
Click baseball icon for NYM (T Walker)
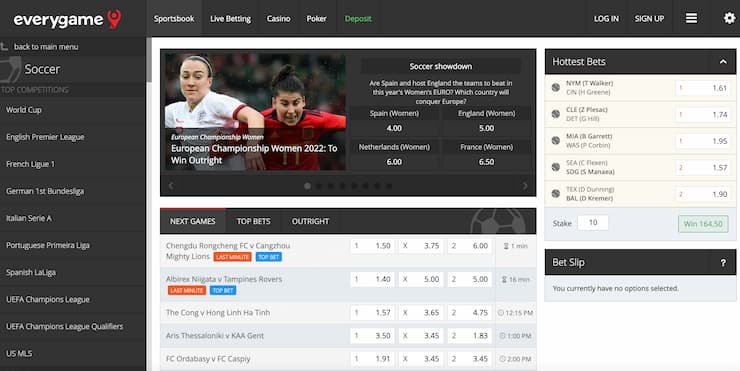[556, 87]
